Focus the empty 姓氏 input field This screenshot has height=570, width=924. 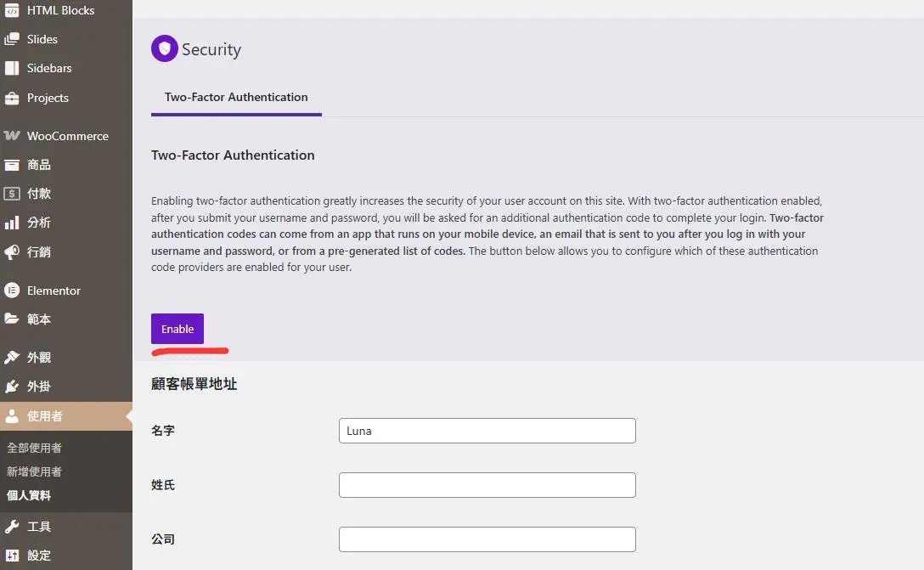coord(487,484)
